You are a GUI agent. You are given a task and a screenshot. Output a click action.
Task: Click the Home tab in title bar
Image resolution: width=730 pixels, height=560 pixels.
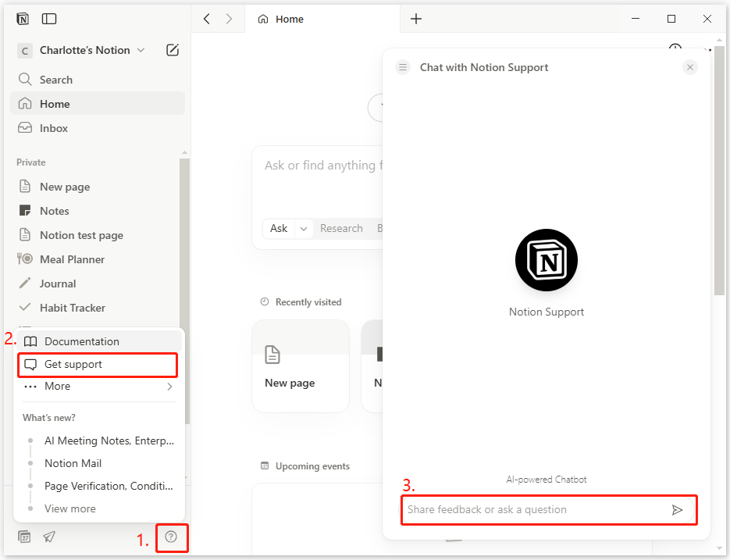322,19
